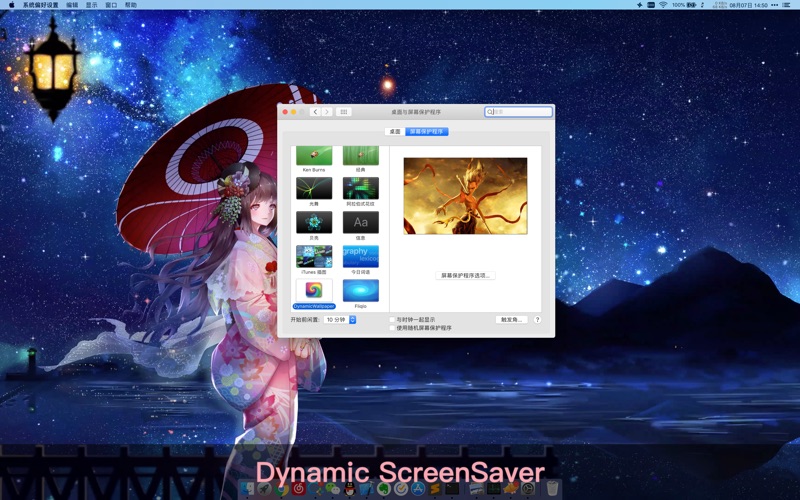This screenshot has width=800, height=500.
Task: Go forward with the toolbar forward arrow
Action: coord(327,112)
